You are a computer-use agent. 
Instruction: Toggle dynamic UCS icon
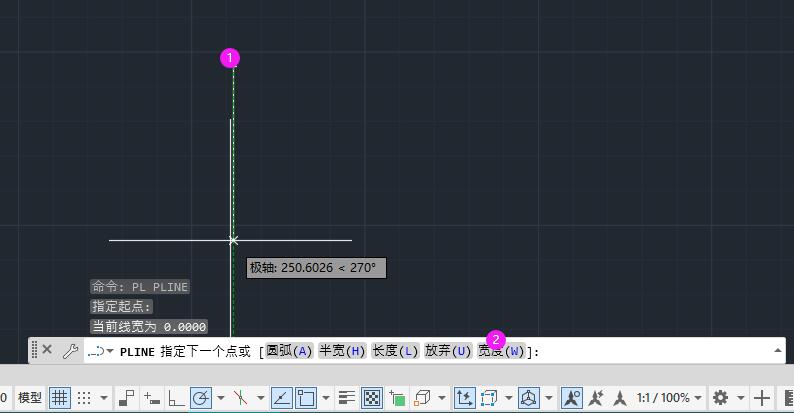pyautogui.click(x=464, y=398)
